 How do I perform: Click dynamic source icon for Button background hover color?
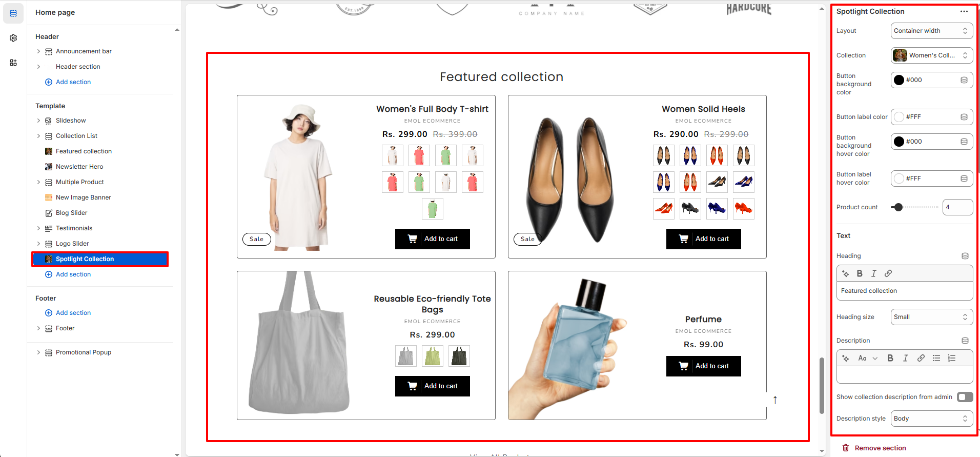point(964,142)
